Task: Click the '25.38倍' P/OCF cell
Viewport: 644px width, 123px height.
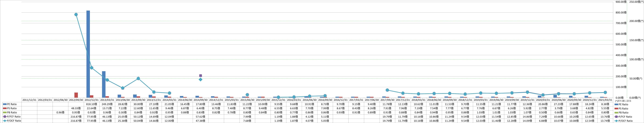Action: pyautogui.click(x=123, y=121)
